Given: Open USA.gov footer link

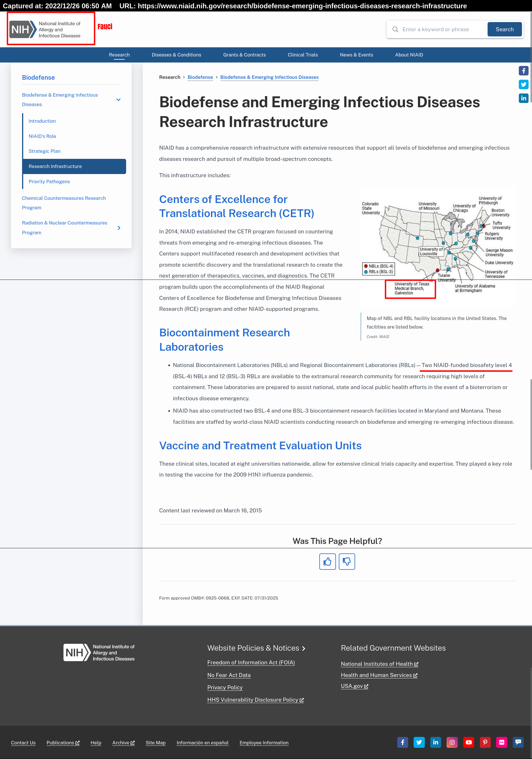Looking at the screenshot, I should pos(354,686).
